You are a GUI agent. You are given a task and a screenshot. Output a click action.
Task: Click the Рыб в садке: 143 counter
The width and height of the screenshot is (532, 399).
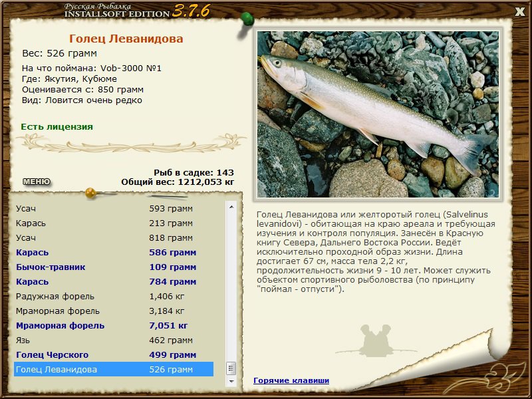tap(194, 172)
